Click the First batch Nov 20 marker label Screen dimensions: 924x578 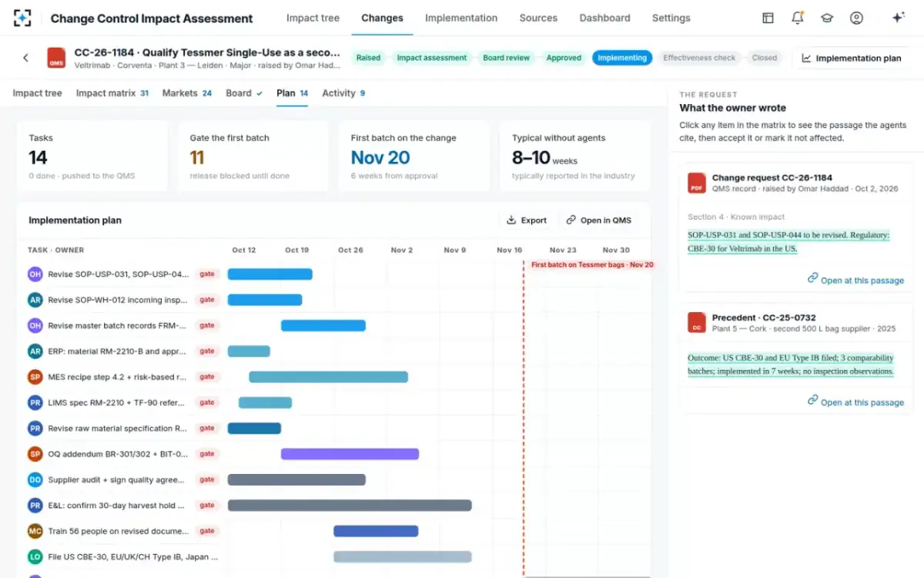coord(592,264)
